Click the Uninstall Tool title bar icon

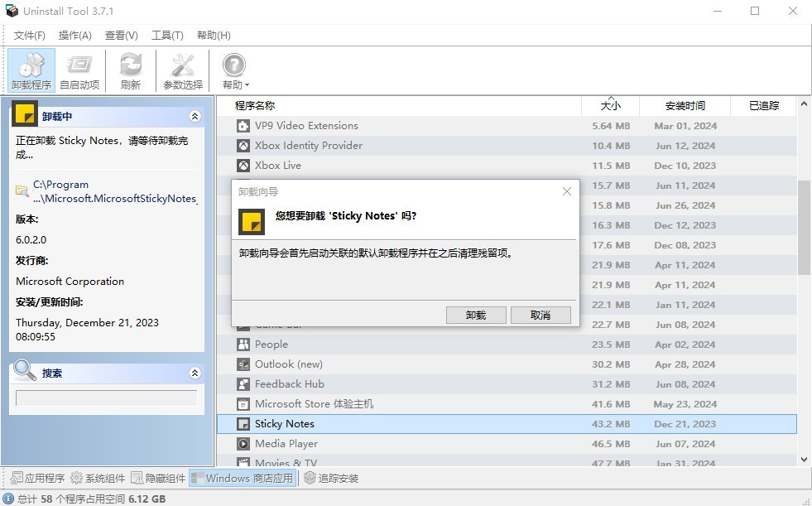coord(12,11)
